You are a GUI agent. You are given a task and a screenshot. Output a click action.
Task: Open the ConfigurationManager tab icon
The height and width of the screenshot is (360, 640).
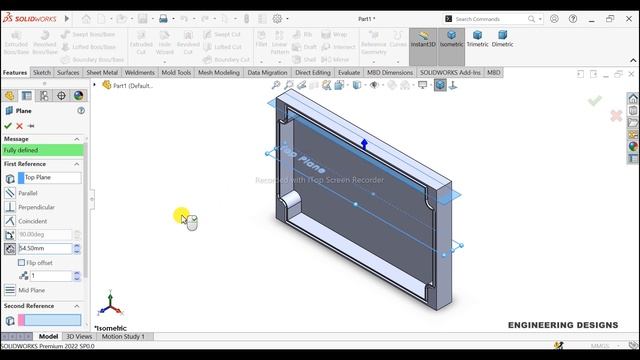pyautogui.click(x=44, y=96)
